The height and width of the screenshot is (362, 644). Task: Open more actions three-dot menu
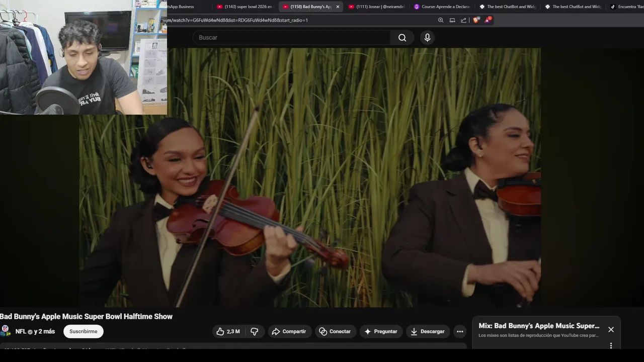pyautogui.click(x=460, y=331)
